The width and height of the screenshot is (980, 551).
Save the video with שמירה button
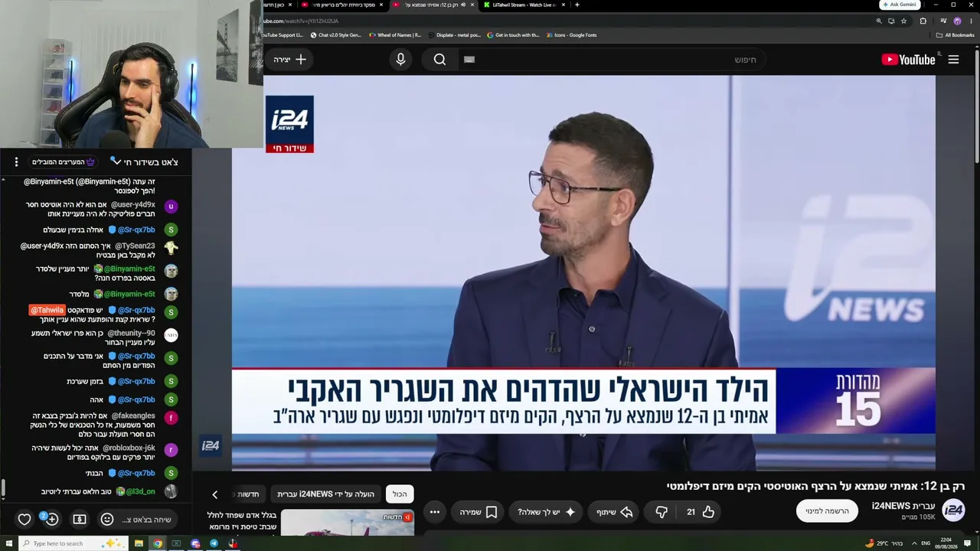tap(479, 512)
